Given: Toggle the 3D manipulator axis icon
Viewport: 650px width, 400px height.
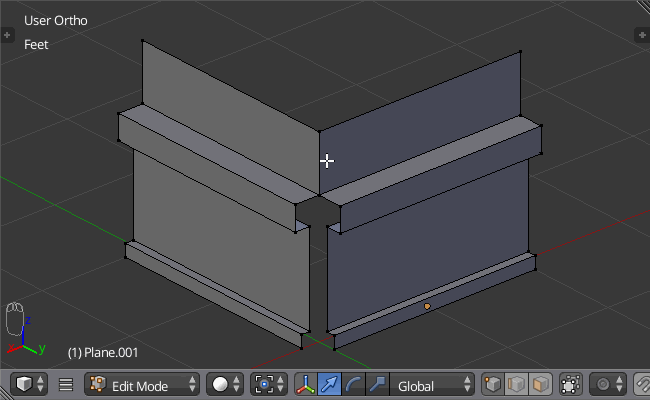Looking at the screenshot, I should click(x=306, y=384).
